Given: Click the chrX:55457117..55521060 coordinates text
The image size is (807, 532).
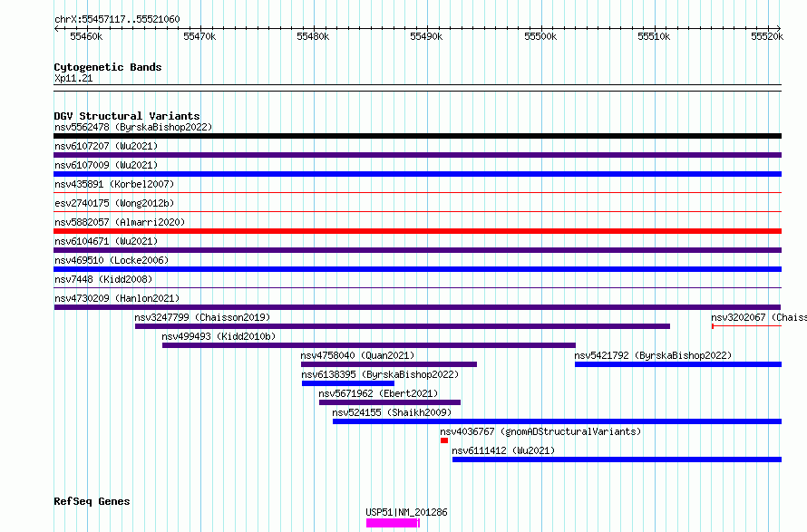Looking at the screenshot, I should [117, 20].
